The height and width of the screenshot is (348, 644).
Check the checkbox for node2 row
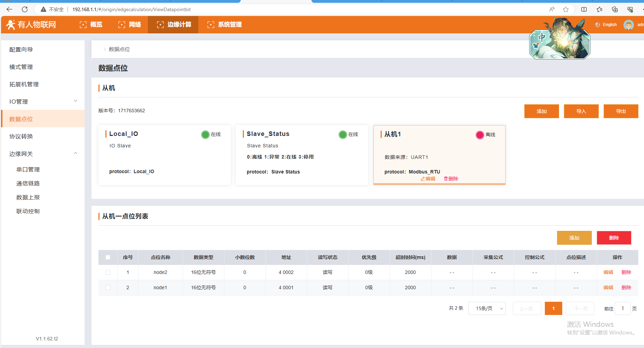tap(108, 272)
